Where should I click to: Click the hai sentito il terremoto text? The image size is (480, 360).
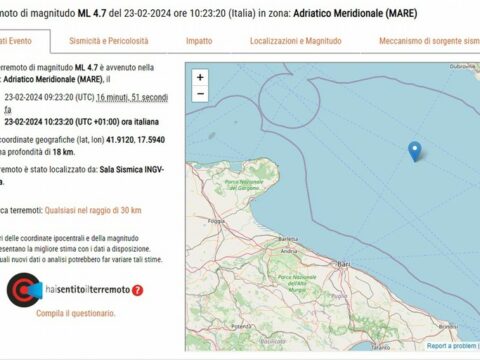(x=88, y=290)
